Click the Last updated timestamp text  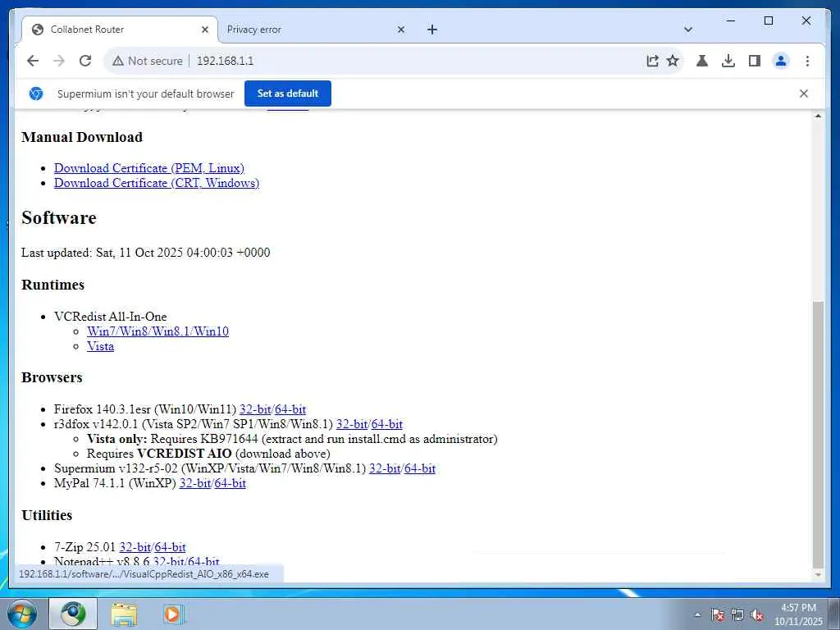pyautogui.click(x=146, y=253)
